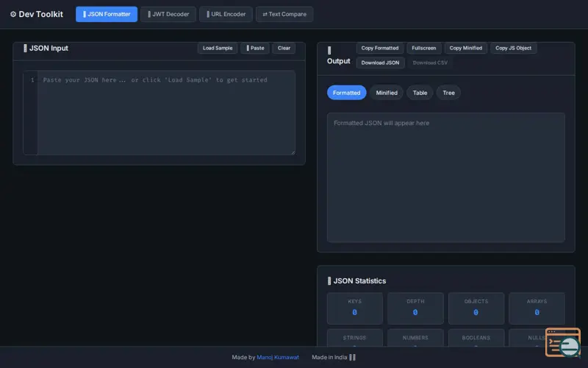Click the BOOLEANS statistic card
The width and height of the screenshot is (588, 368).
(476, 338)
